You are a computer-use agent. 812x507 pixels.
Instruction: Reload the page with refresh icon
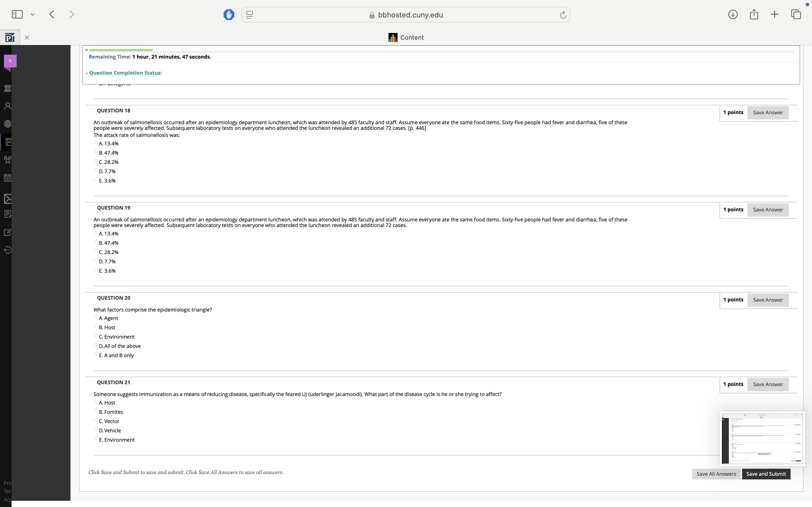[563, 15]
